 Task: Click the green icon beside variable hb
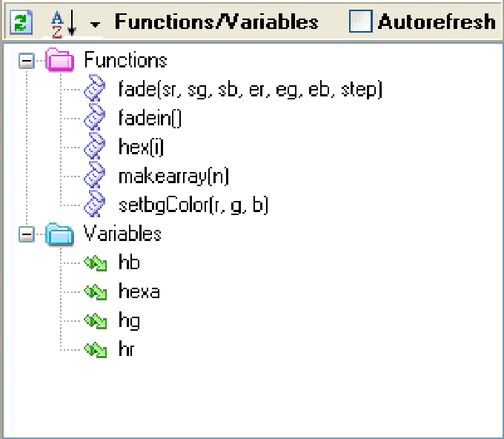[x=96, y=263]
